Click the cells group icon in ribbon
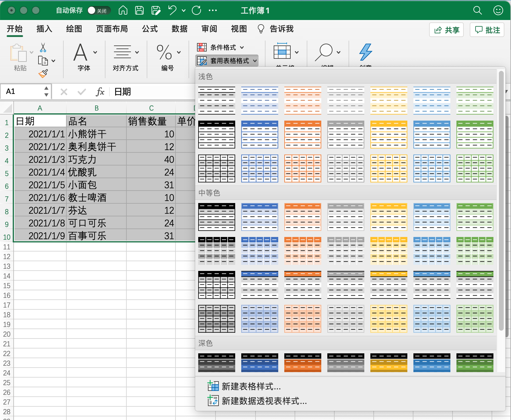The height and width of the screenshot is (420, 511). [282, 51]
